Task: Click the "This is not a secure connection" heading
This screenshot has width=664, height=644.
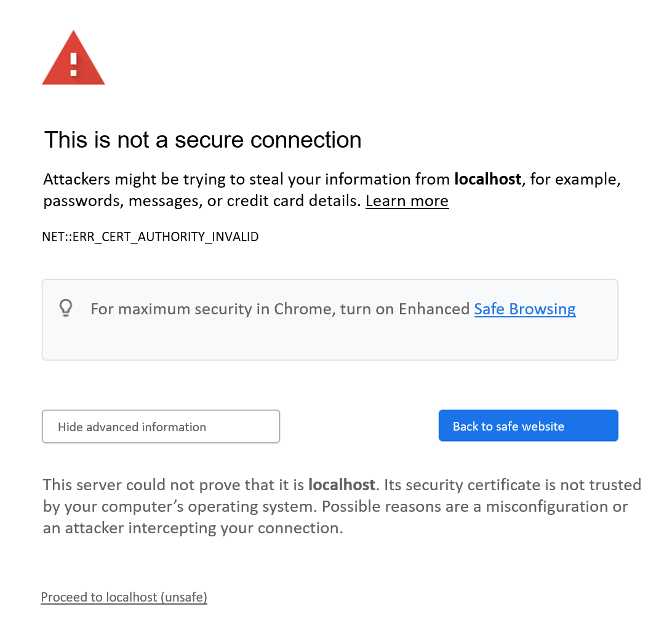Action: [202, 140]
